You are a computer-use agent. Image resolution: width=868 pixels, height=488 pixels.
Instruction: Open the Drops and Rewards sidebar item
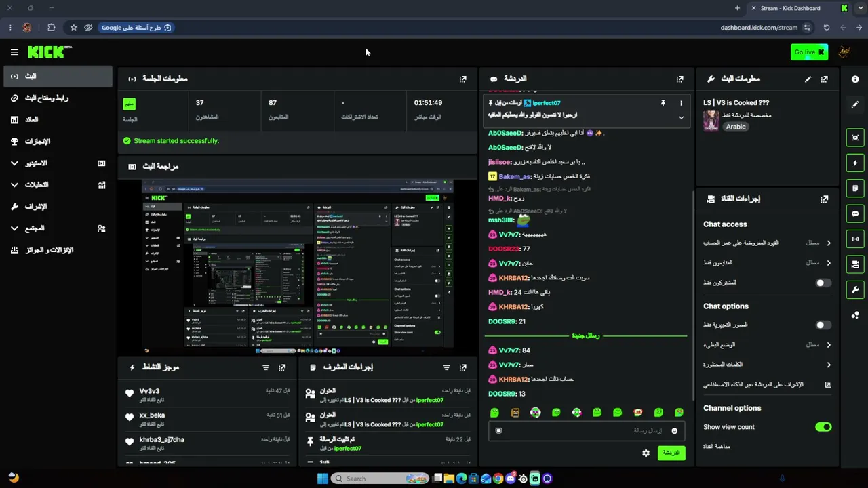pos(58,250)
